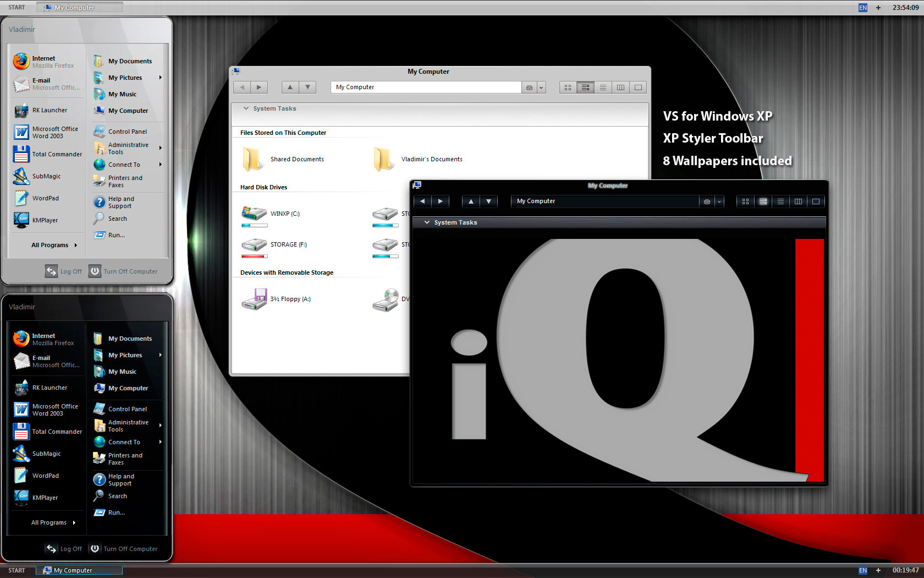
Task: Click Back arrow in light My Computer window
Action: click(x=241, y=87)
